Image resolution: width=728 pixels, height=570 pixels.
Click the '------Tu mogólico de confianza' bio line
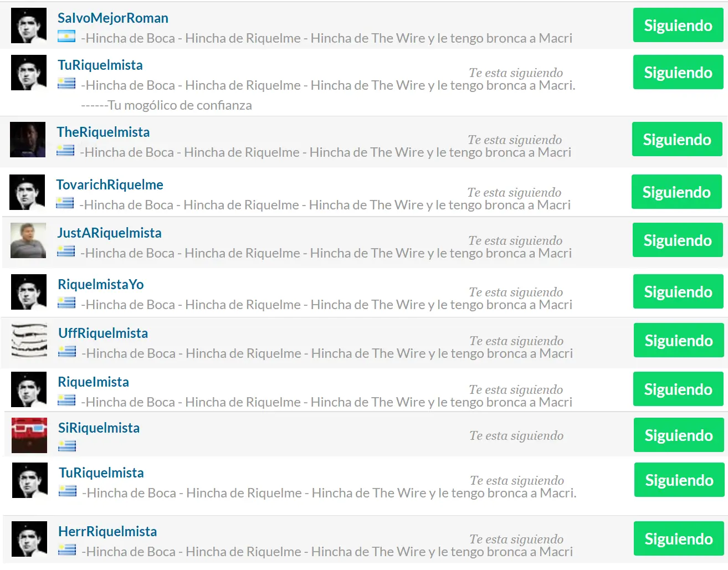166,105
